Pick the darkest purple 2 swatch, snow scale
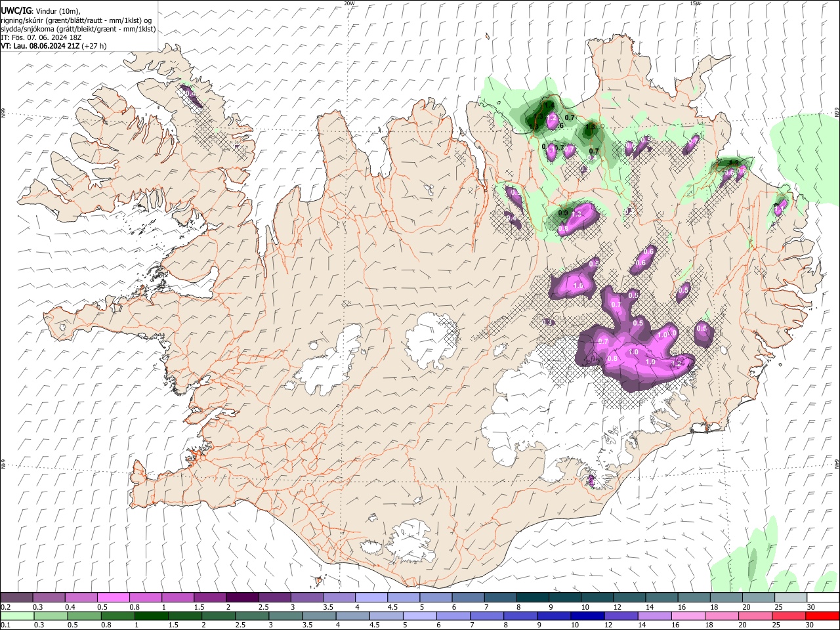 pos(242,598)
